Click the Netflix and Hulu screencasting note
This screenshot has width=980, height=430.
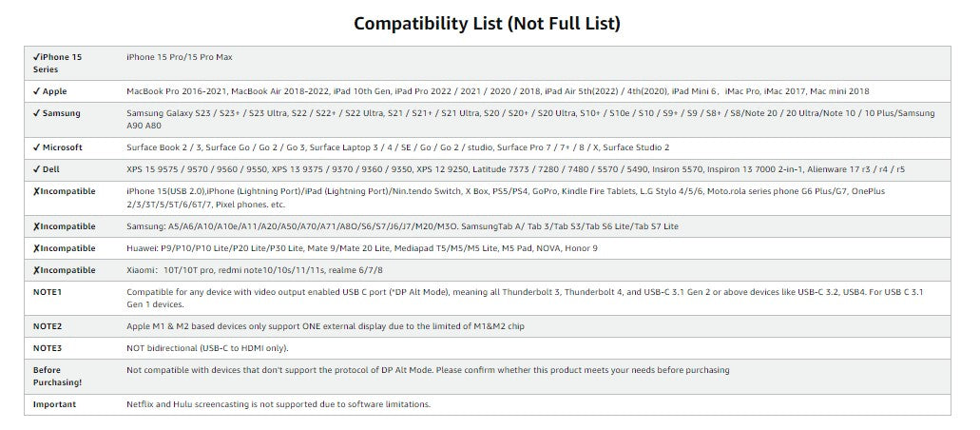[279, 404]
